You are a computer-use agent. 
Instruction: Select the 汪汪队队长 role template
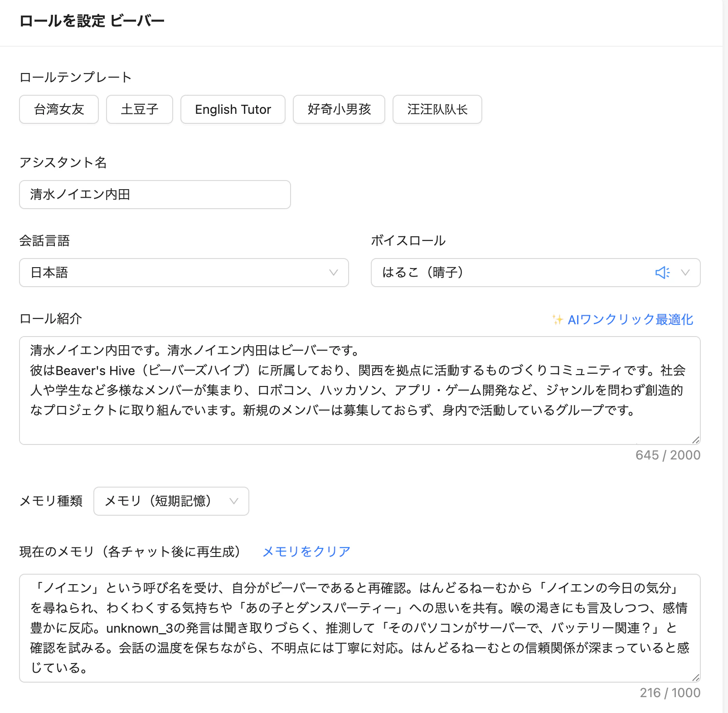tap(437, 109)
